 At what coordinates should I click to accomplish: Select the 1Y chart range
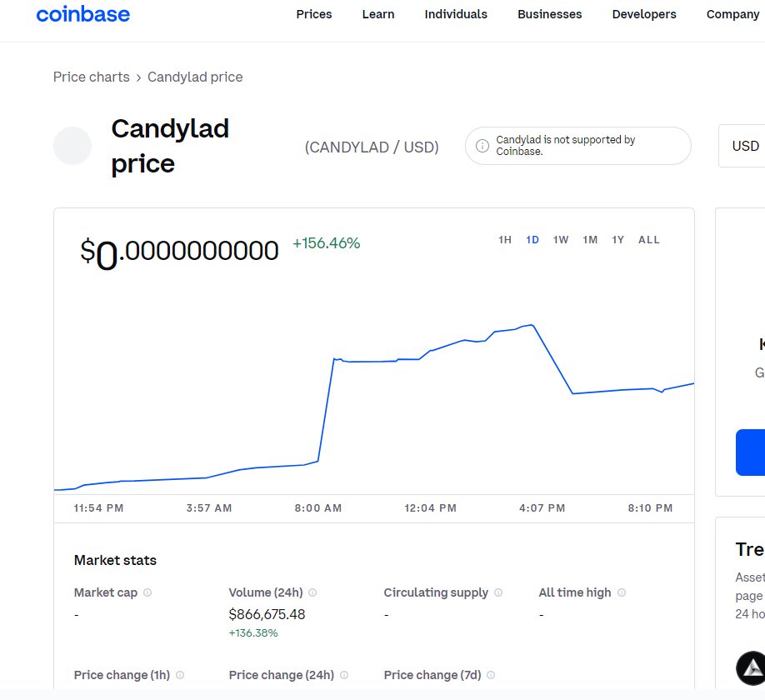[617, 239]
